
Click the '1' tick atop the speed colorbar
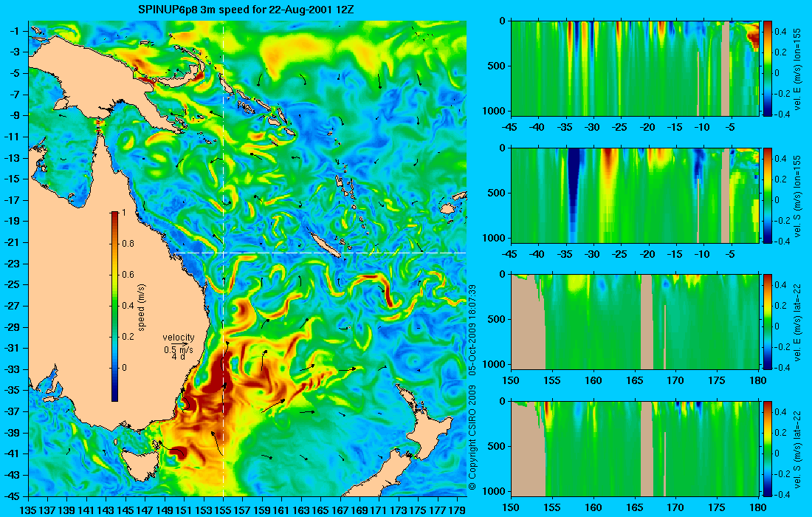123,213
